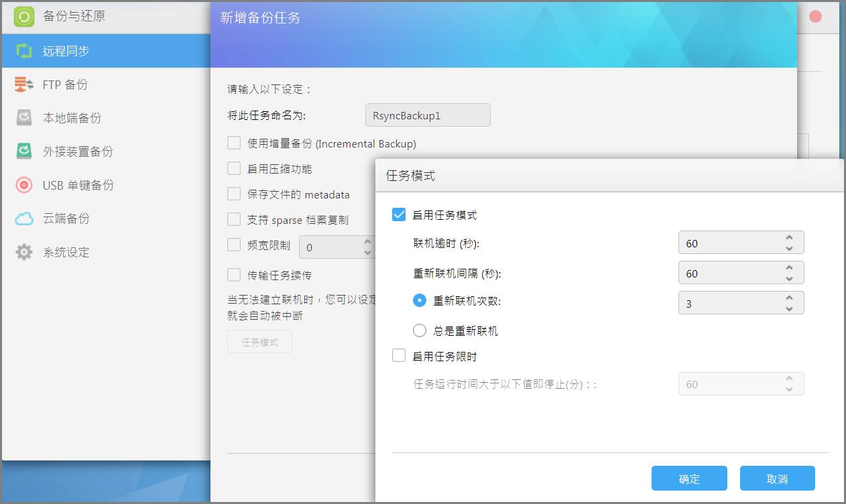The height and width of the screenshot is (504, 846).
Task: Open the 本地端备份 sidebar item
Action: click(106, 118)
